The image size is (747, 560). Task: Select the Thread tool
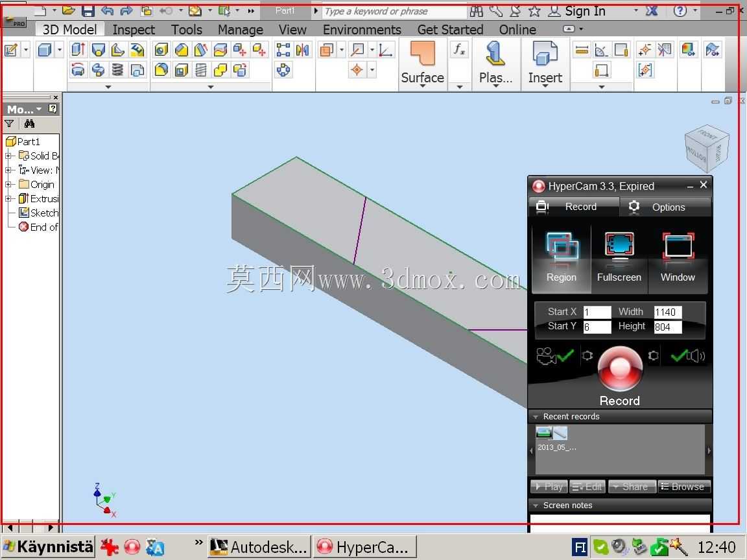coord(200,70)
